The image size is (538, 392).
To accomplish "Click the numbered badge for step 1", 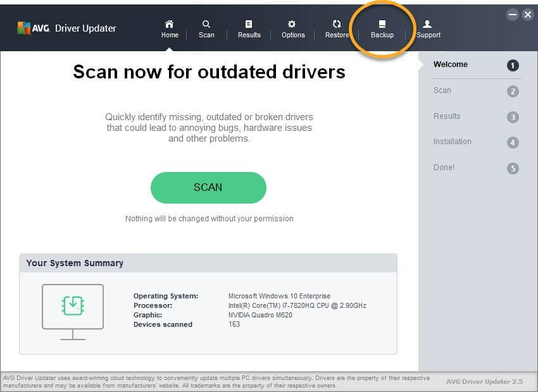I will point(513,64).
